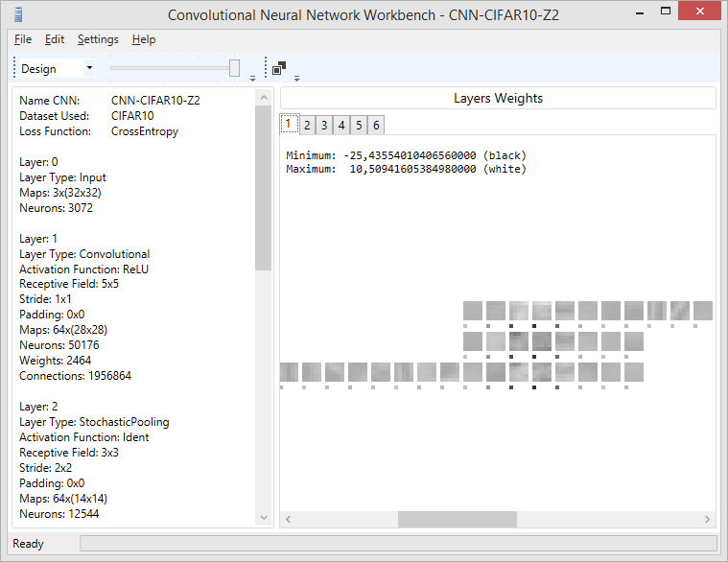
Task: Click 'Neurons: 3072' text
Action: (x=57, y=208)
